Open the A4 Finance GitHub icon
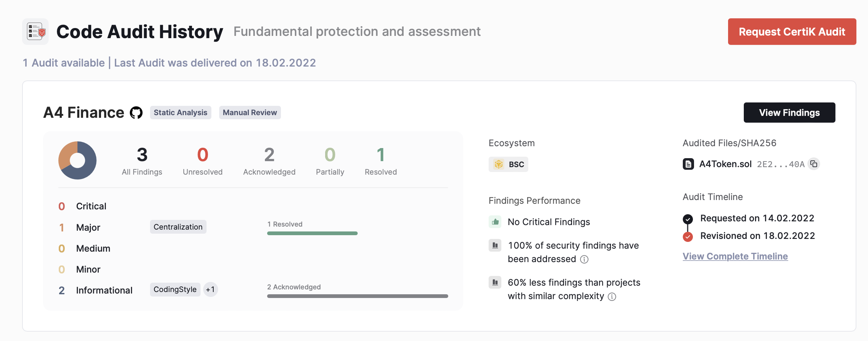The height and width of the screenshot is (341, 868). pos(136,113)
